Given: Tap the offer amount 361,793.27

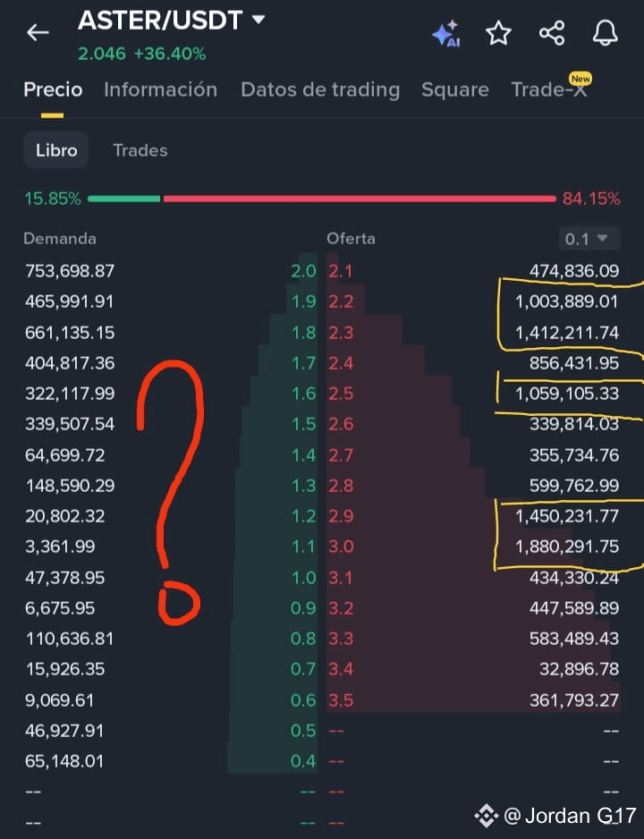Looking at the screenshot, I should click(574, 700).
